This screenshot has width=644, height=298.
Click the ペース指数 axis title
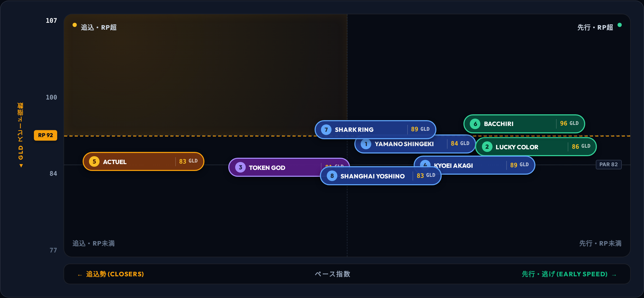[x=333, y=274]
